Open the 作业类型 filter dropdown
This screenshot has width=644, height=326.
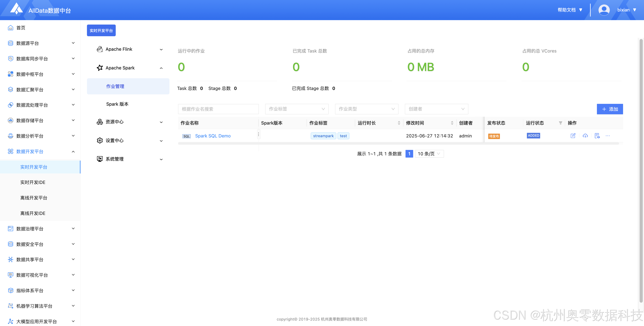[366, 109]
